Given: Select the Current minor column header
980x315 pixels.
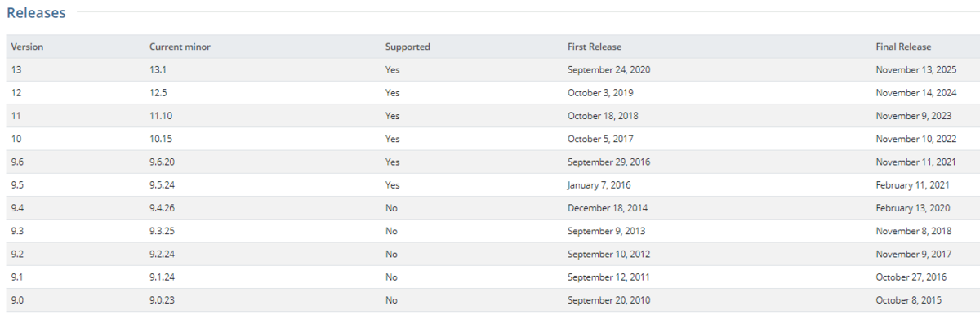Looking at the screenshot, I should pos(180,47).
